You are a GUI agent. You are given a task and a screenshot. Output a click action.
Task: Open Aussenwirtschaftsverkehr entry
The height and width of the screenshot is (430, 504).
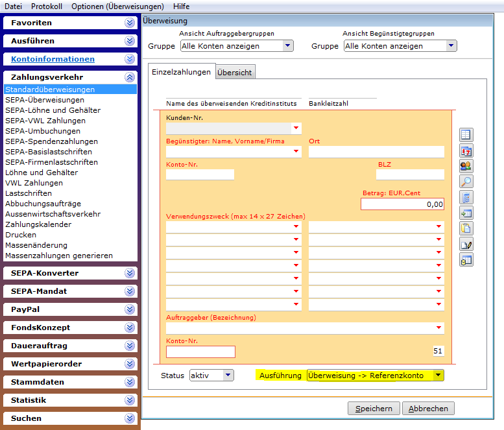[x=53, y=214]
